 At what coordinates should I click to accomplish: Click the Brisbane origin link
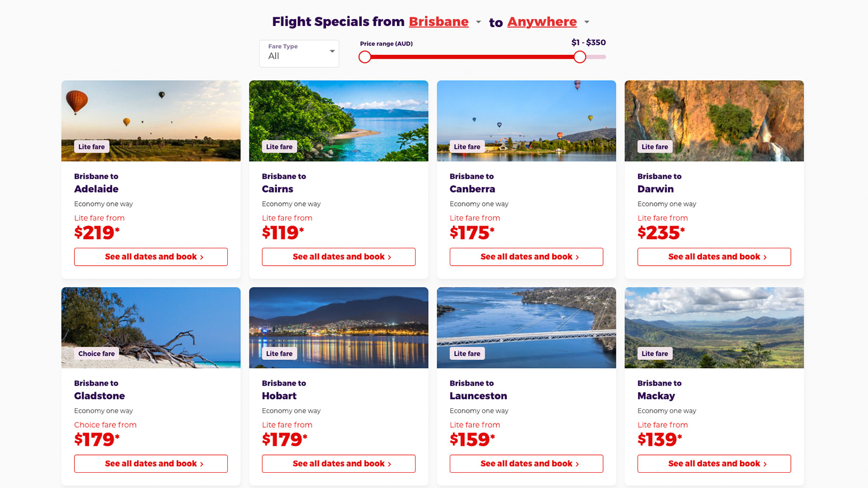point(438,22)
